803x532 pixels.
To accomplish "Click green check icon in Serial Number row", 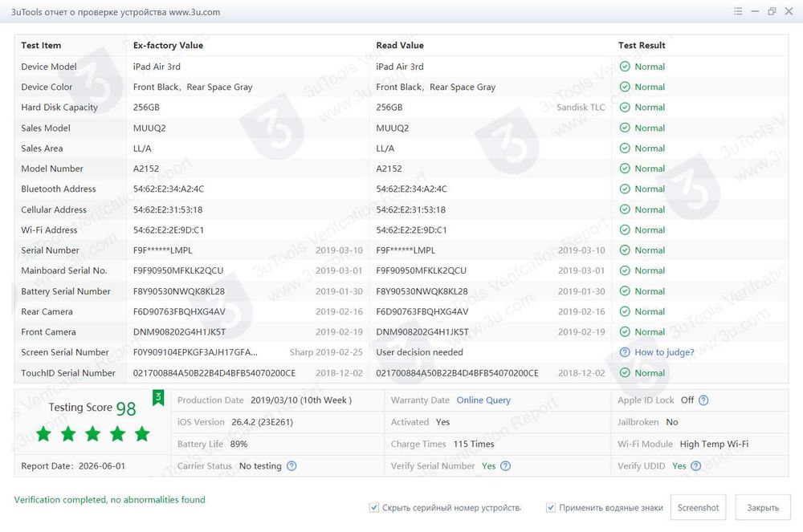I will (625, 250).
